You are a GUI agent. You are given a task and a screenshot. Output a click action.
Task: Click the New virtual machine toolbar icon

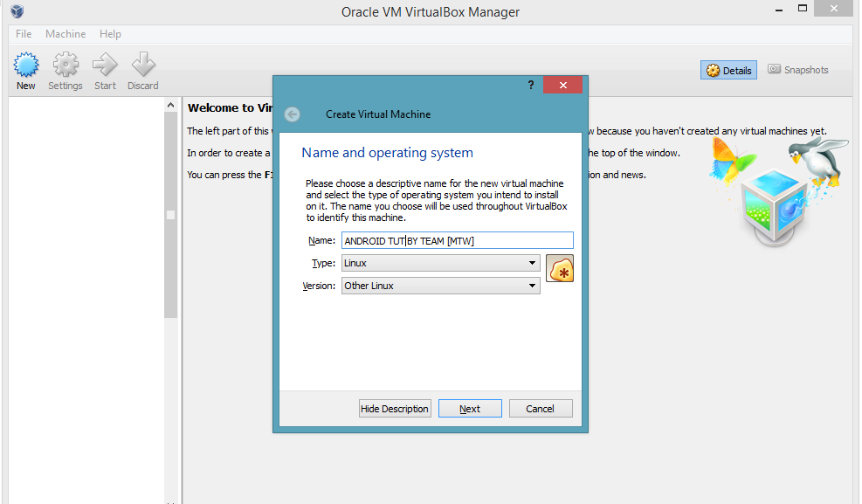pyautogui.click(x=26, y=71)
